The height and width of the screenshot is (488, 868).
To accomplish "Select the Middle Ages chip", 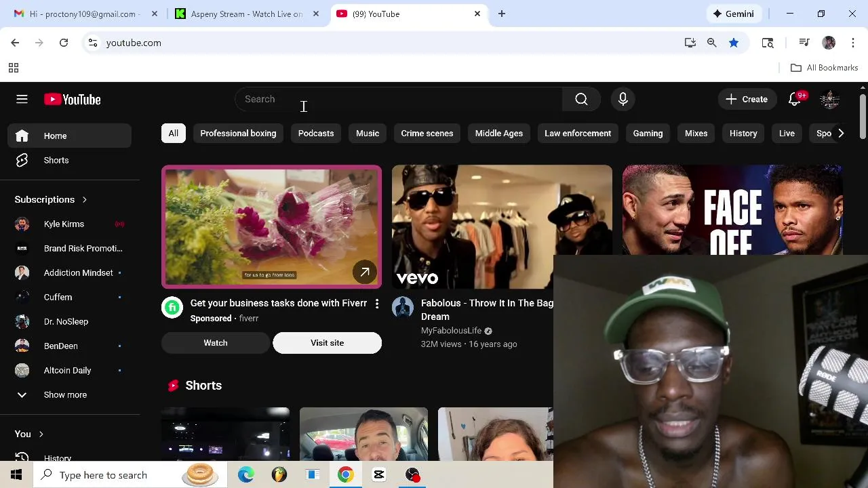I will pos(499,134).
